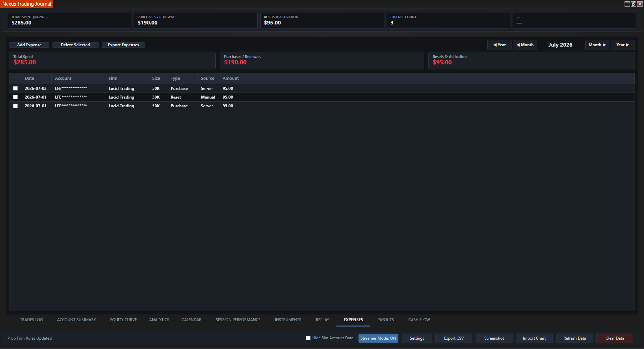Image resolution: width=644 pixels, height=349 pixels.
Task: Go to previous year
Action: (x=499, y=45)
